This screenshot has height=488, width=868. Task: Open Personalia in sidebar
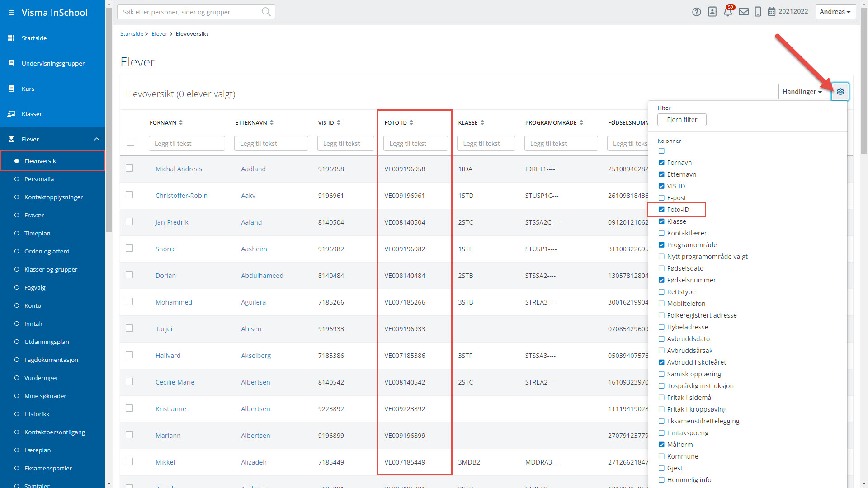pos(39,179)
